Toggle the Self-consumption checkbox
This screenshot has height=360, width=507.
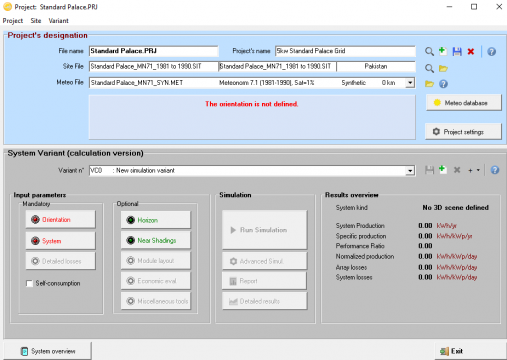click(29, 283)
